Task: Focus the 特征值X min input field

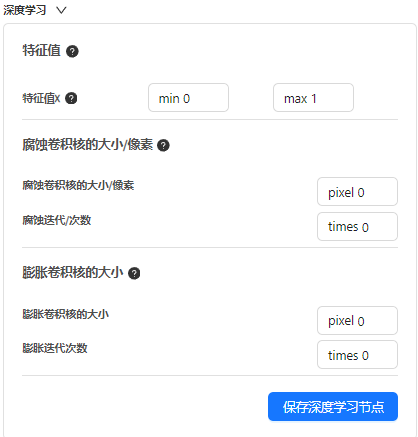Action: (x=188, y=98)
